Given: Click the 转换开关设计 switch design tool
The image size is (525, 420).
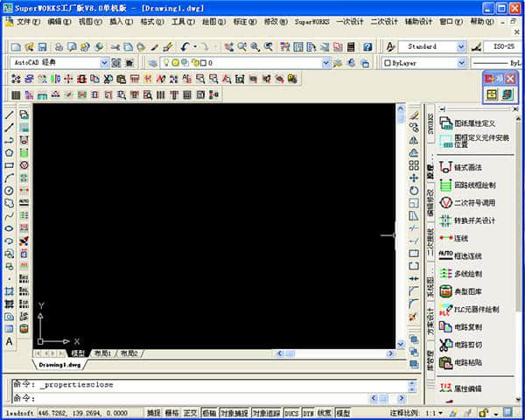Looking at the screenshot, I should tap(444, 220).
